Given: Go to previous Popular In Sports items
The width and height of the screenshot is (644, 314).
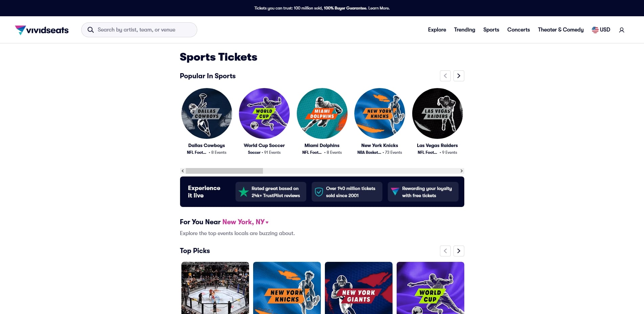Looking at the screenshot, I should 445,76.
